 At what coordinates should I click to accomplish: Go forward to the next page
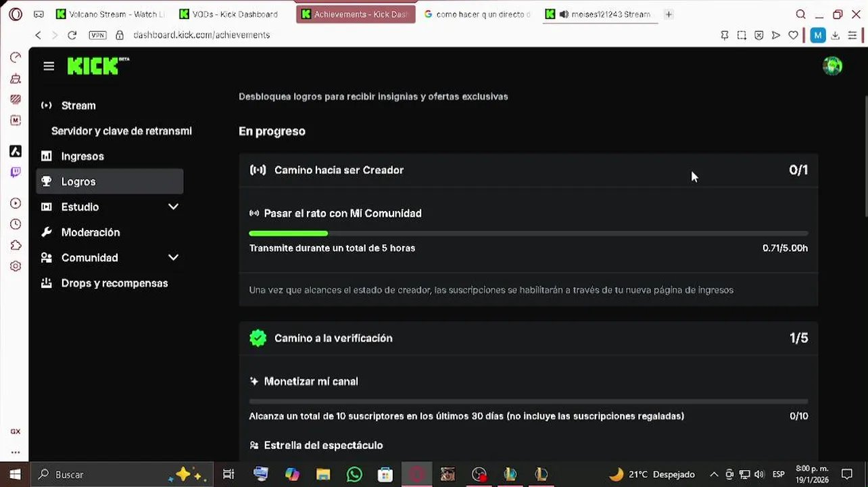coord(55,35)
